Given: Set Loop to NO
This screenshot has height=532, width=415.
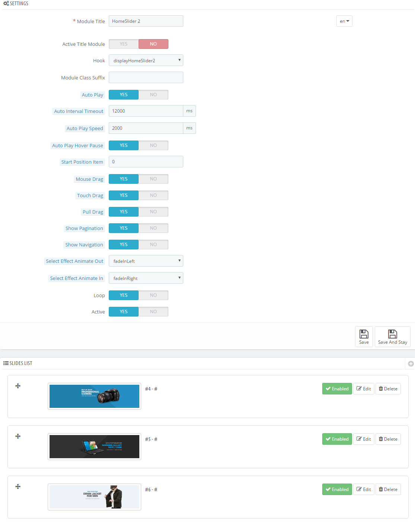Looking at the screenshot, I should click(x=153, y=295).
